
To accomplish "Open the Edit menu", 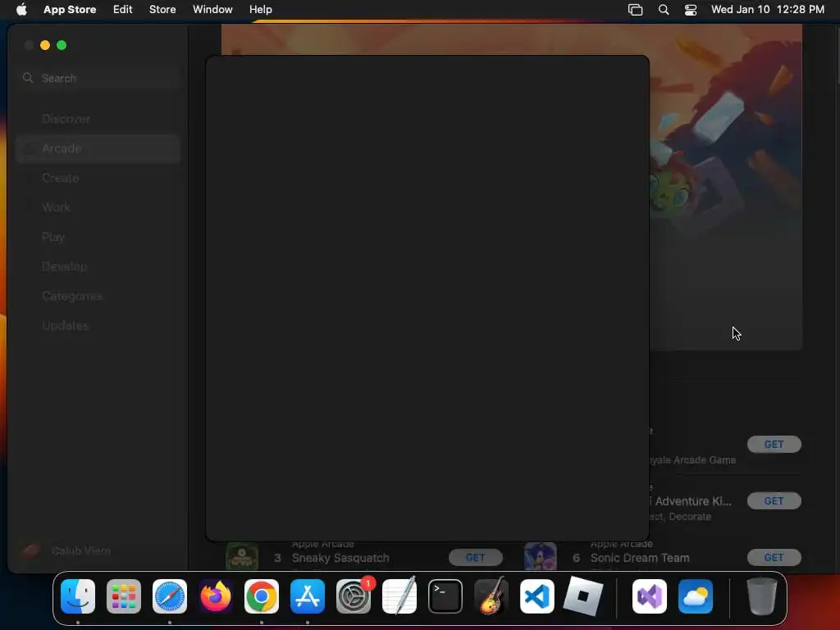I will (123, 9).
